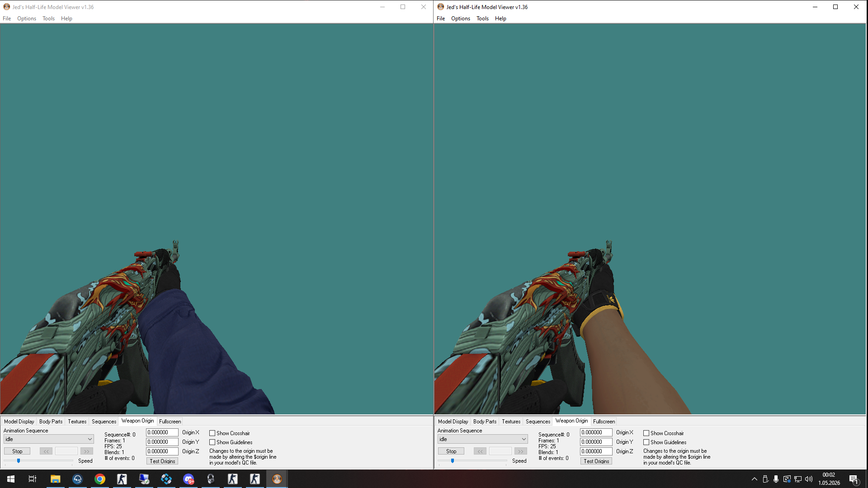Open Animation Sequence dropdown in left window
The height and width of the screenshot is (488, 868).
click(x=49, y=439)
